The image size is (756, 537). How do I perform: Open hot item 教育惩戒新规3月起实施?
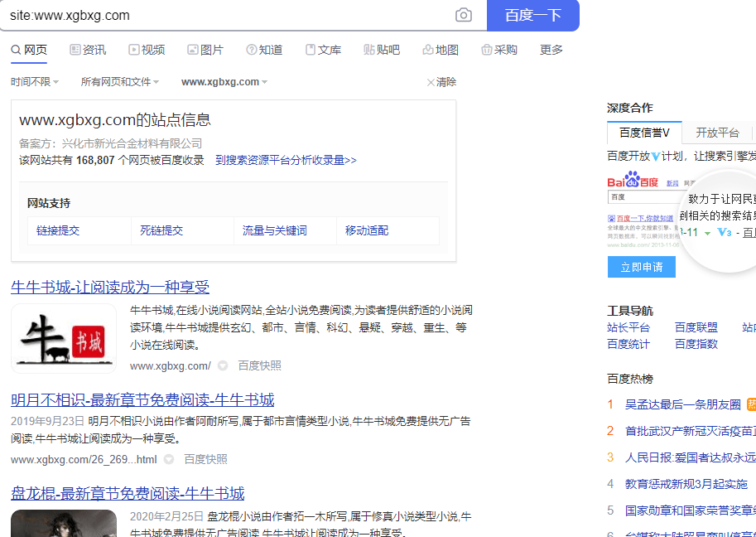pos(686,484)
